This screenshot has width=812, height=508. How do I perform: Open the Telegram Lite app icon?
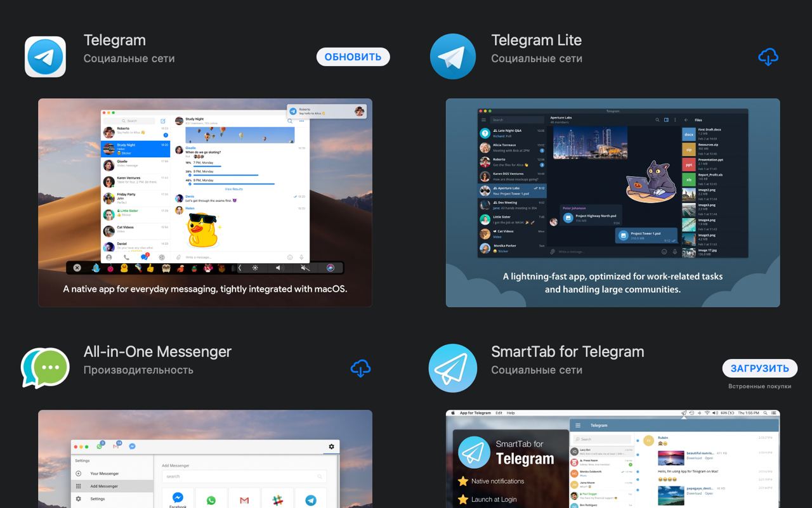click(452, 56)
